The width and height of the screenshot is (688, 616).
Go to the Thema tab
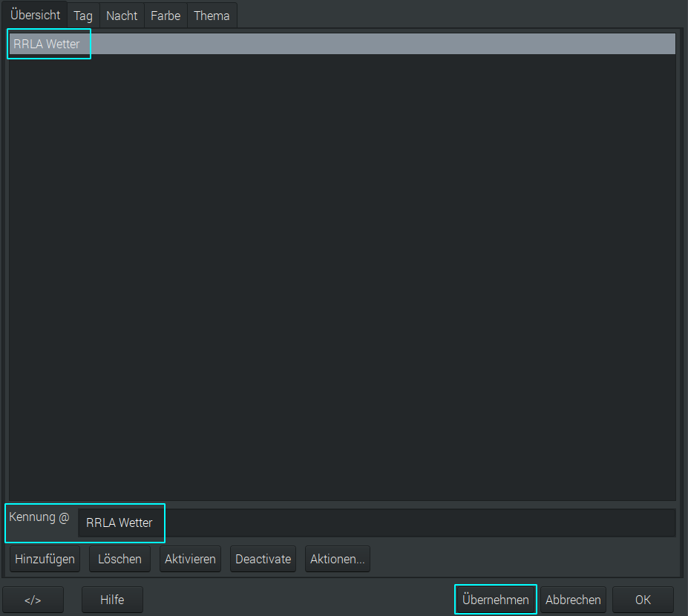[x=212, y=16]
